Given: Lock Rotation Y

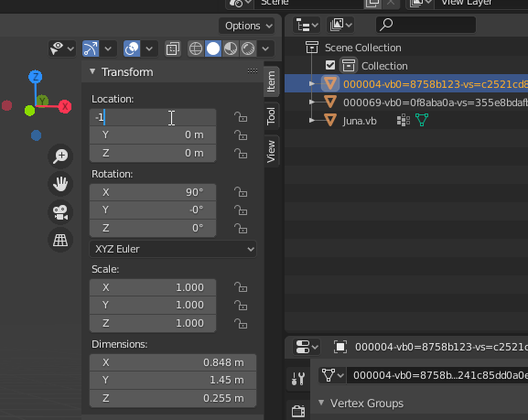Looking at the screenshot, I should coord(241,210).
